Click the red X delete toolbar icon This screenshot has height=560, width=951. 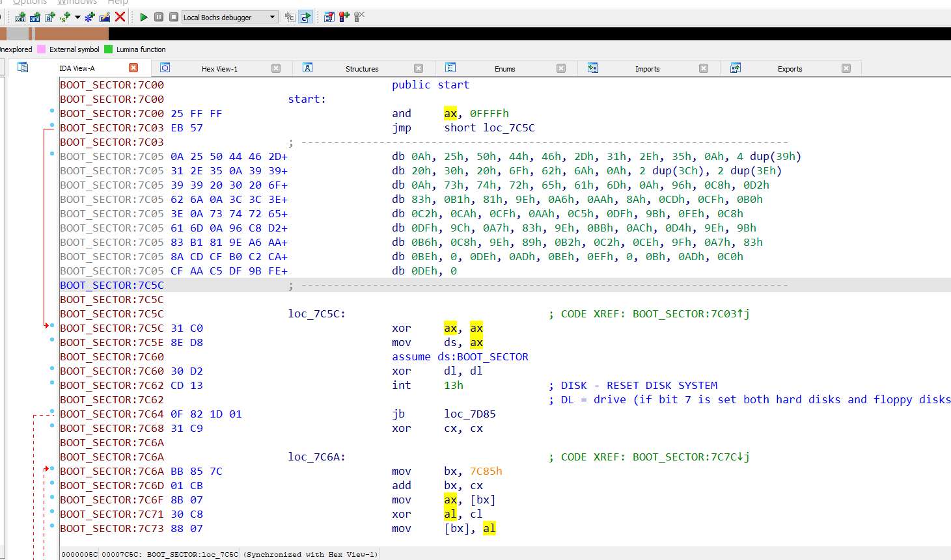(120, 17)
